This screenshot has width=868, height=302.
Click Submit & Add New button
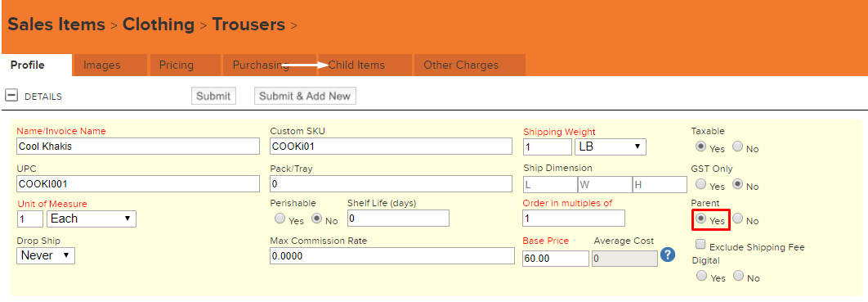(305, 96)
